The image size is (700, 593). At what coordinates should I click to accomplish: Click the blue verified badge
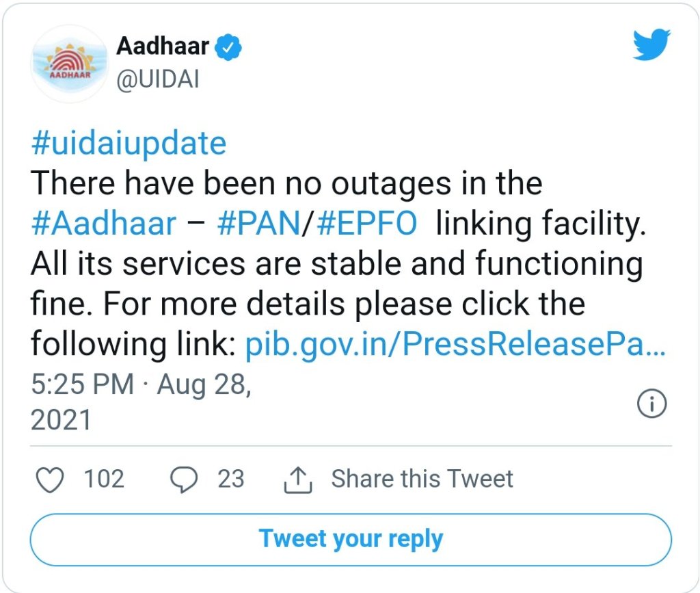click(x=230, y=47)
